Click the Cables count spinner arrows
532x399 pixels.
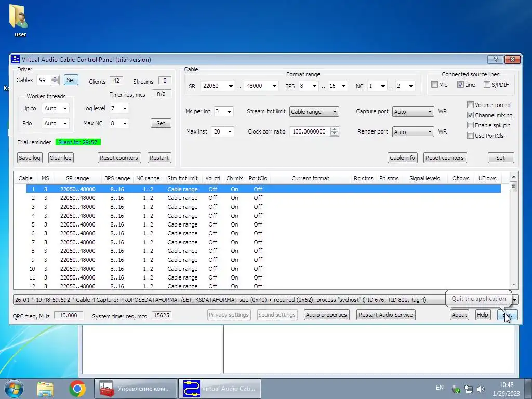click(55, 80)
